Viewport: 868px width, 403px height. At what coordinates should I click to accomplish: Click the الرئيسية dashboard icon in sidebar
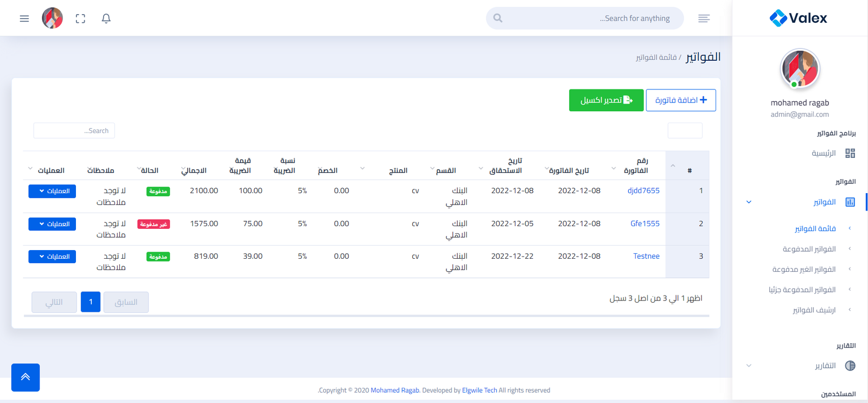850,153
